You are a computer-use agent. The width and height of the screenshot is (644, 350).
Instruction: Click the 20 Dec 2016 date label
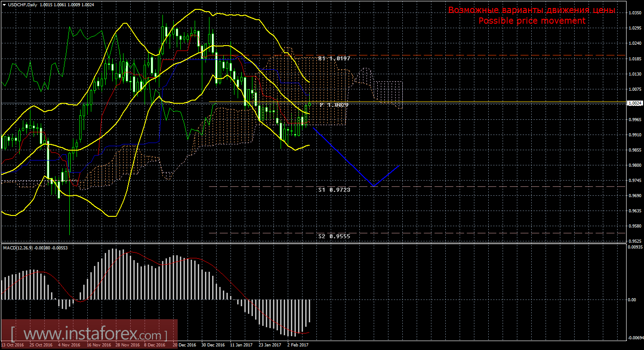click(184, 345)
